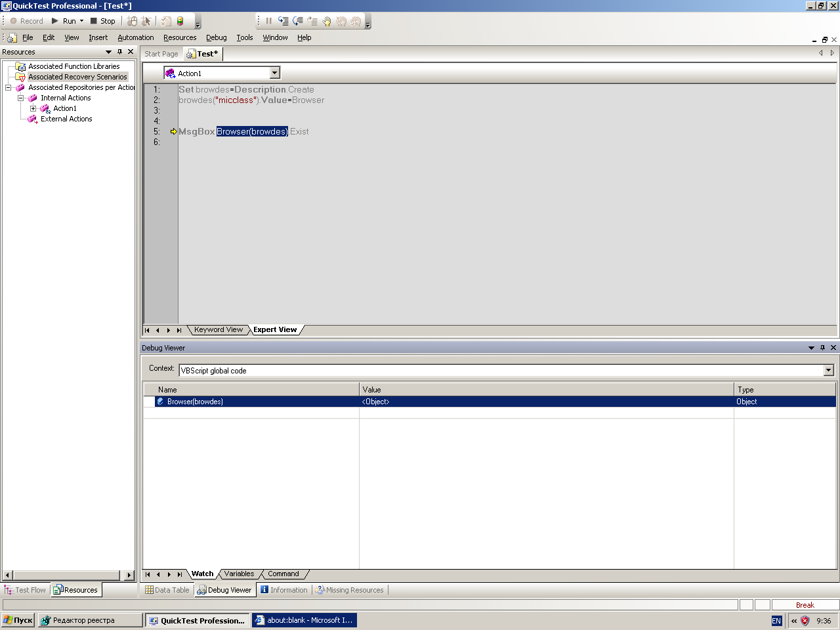Open the File menu
840x630 pixels.
(28, 37)
